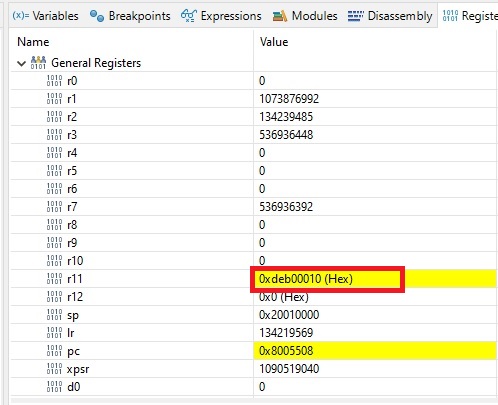Click the r6 register icon
This screenshot has width=498, height=405.
[54, 189]
